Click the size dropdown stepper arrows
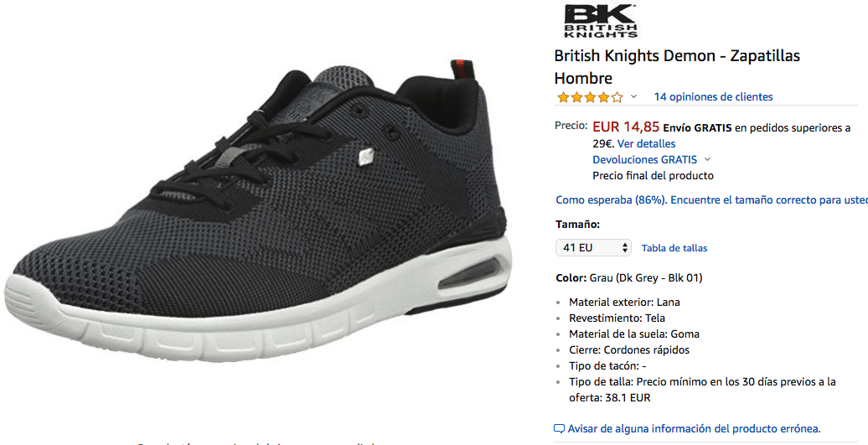The height and width of the screenshot is (445, 868). click(x=624, y=247)
